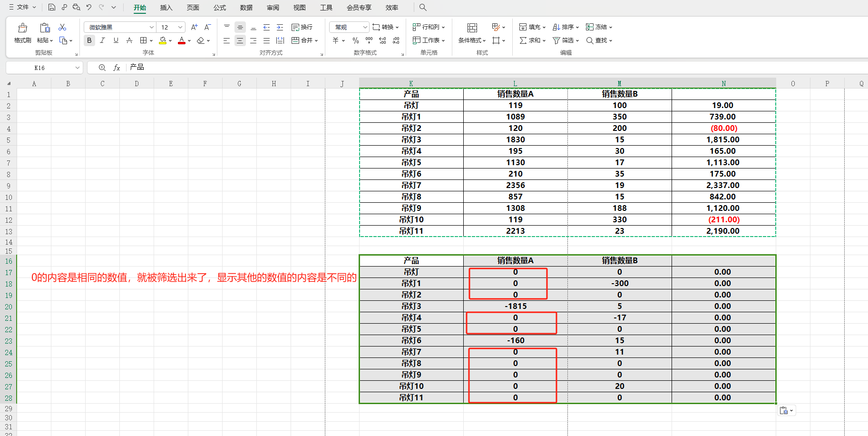Click the Cut scissors icon

[x=62, y=28]
